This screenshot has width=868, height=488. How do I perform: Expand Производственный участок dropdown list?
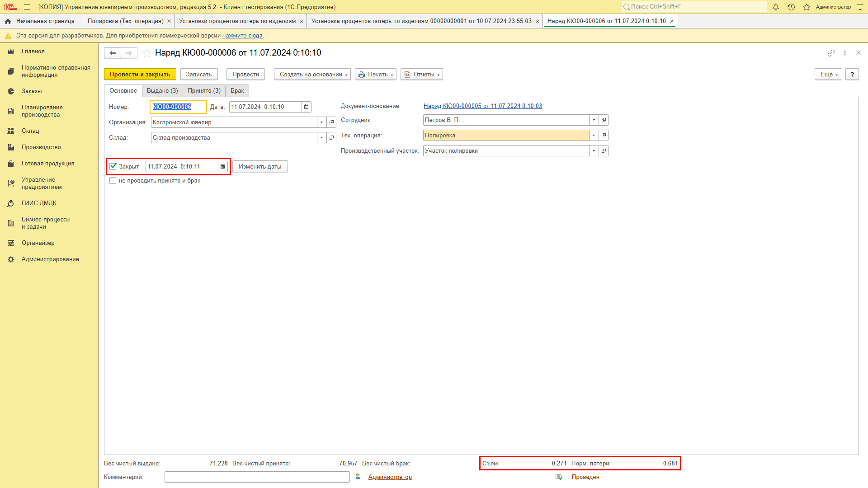point(594,151)
